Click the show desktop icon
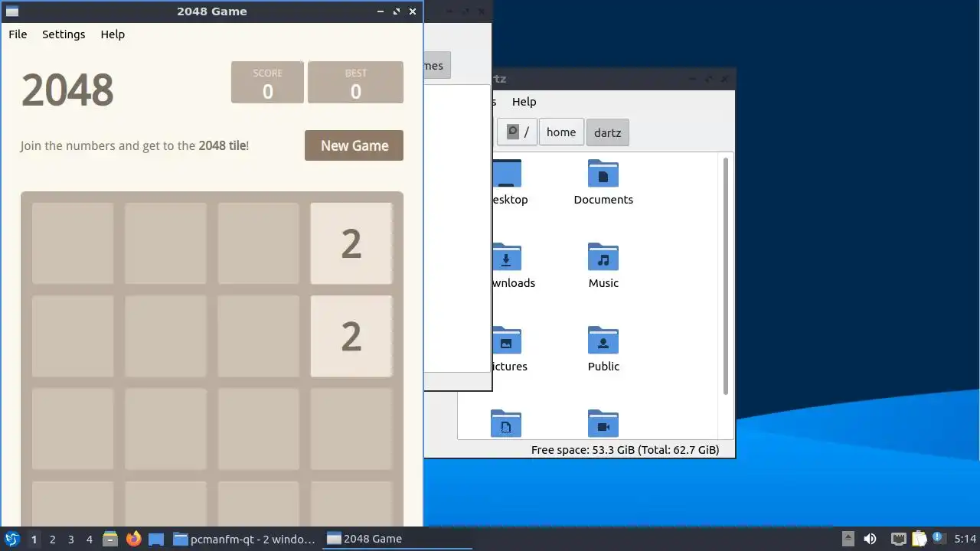 click(x=156, y=539)
